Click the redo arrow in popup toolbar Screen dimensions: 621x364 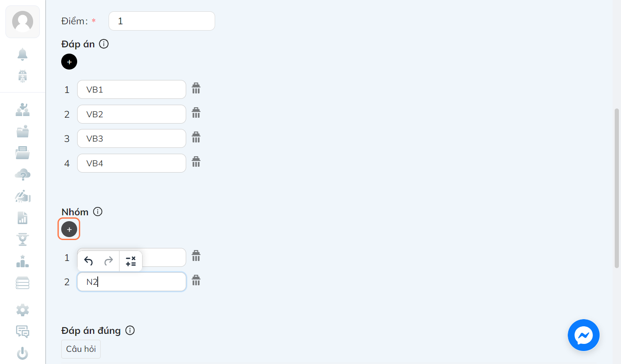109,261
